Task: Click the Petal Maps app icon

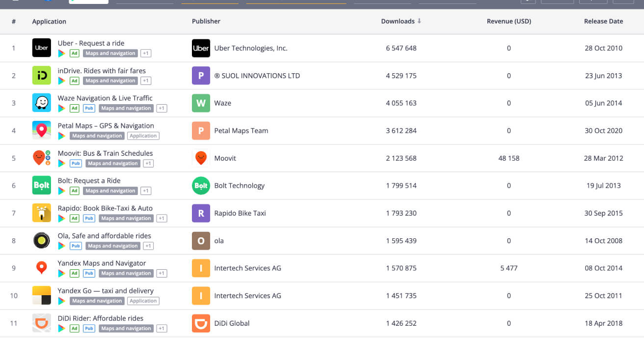Action: [41, 131]
